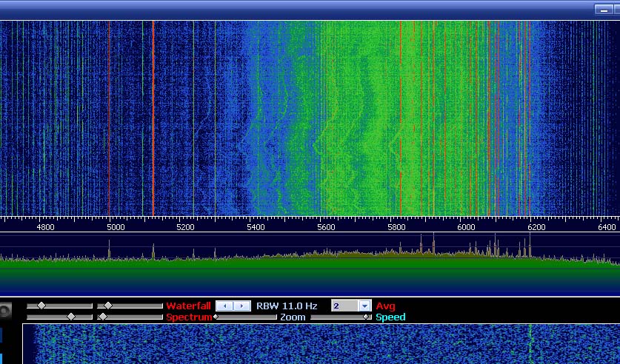The height and width of the screenshot is (364, 620).
Task: Click the 6000 mark on the frequency scale
Action: (466, 227)
